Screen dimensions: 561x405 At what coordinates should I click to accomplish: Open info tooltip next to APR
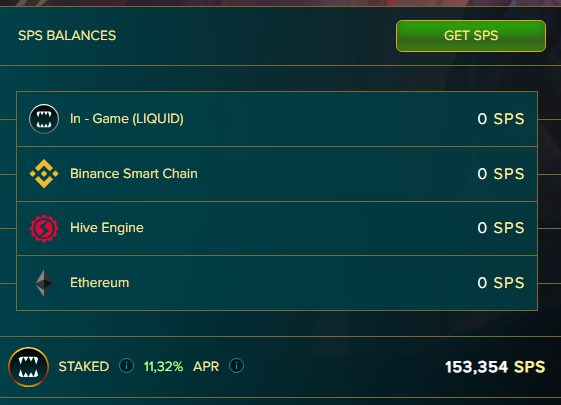pyautogui.click(x=236, y=366)
